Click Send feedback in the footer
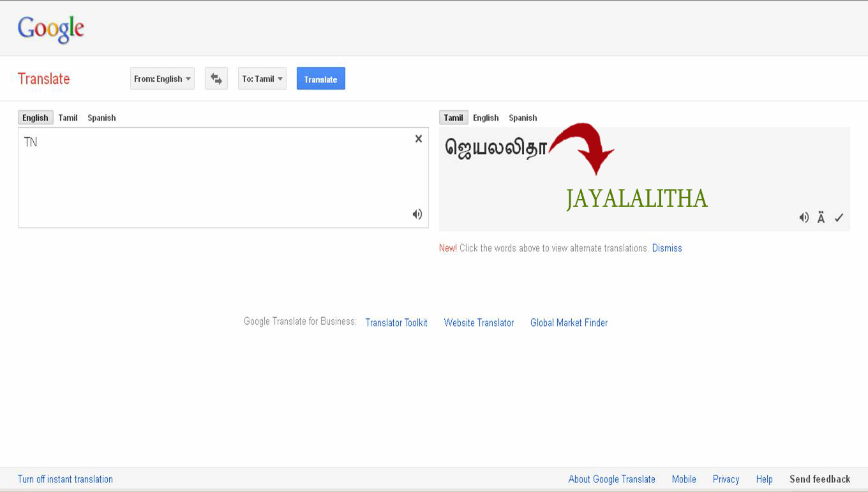Viewport: 868px width, 492px height. pyautogui.click(x=819, y=479)
